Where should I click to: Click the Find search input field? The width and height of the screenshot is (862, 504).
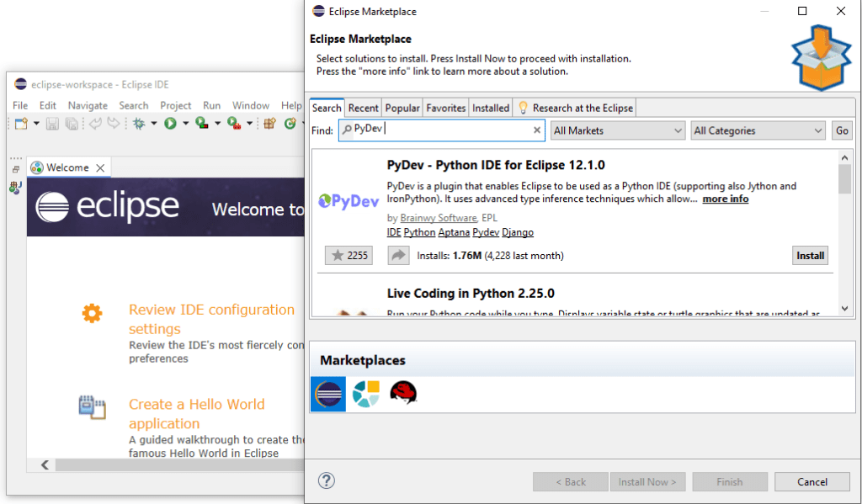pos(441,130)
